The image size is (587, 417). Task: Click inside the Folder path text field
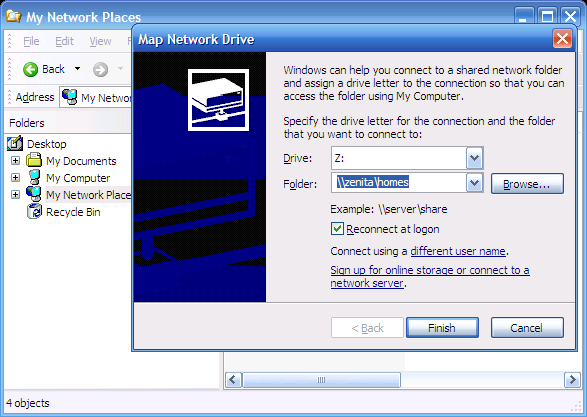click(399, 183)
